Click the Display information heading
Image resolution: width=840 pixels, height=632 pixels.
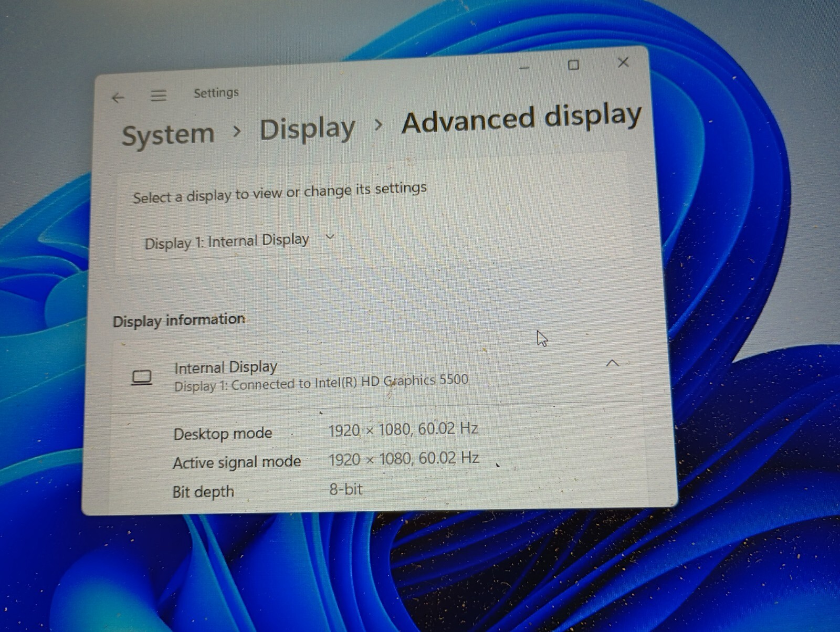pyautogui.click(x=179, y=320)
